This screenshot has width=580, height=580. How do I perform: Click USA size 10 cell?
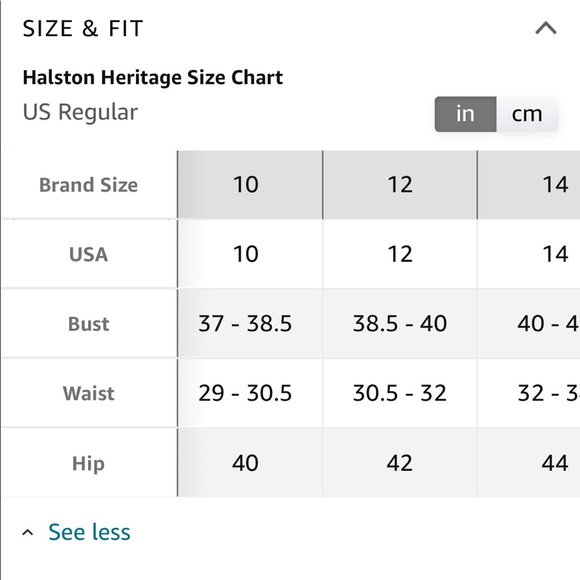pyautogui.click(x=250, y=254)
